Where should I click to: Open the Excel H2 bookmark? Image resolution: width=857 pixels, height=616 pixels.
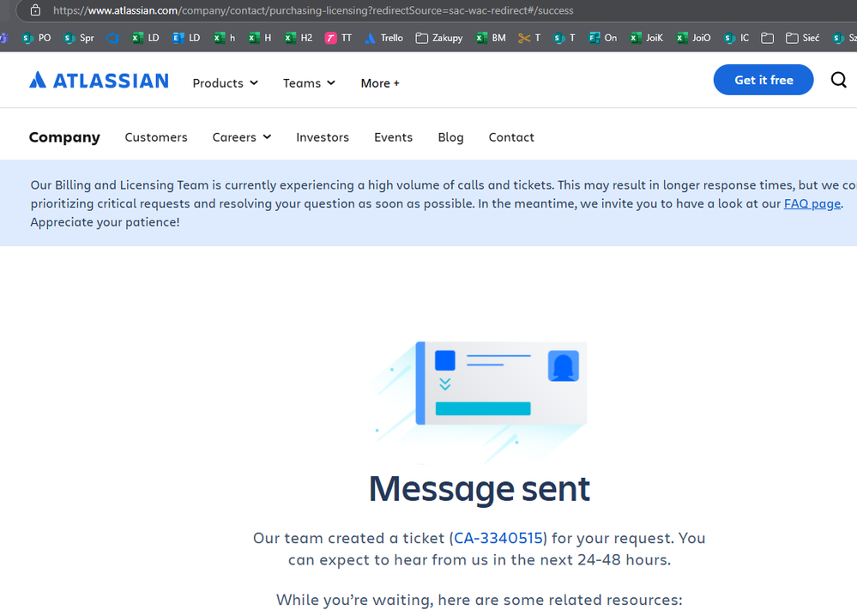coord(298,38)
